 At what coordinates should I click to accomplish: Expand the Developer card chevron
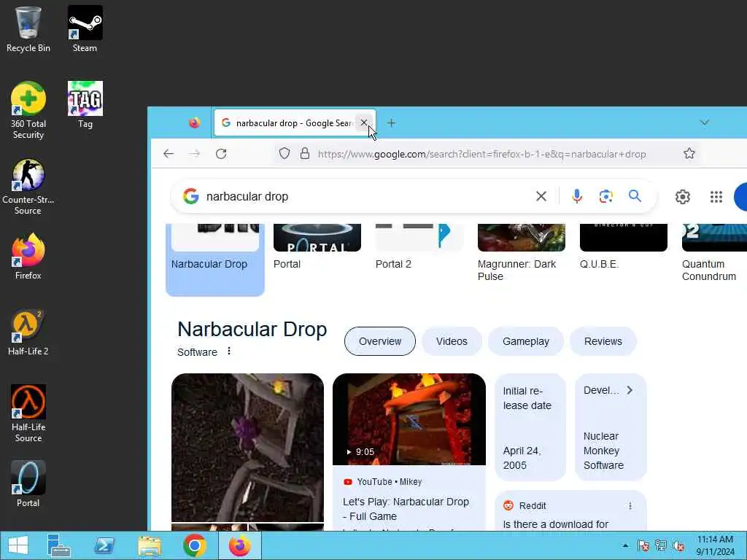click(630, 391)
